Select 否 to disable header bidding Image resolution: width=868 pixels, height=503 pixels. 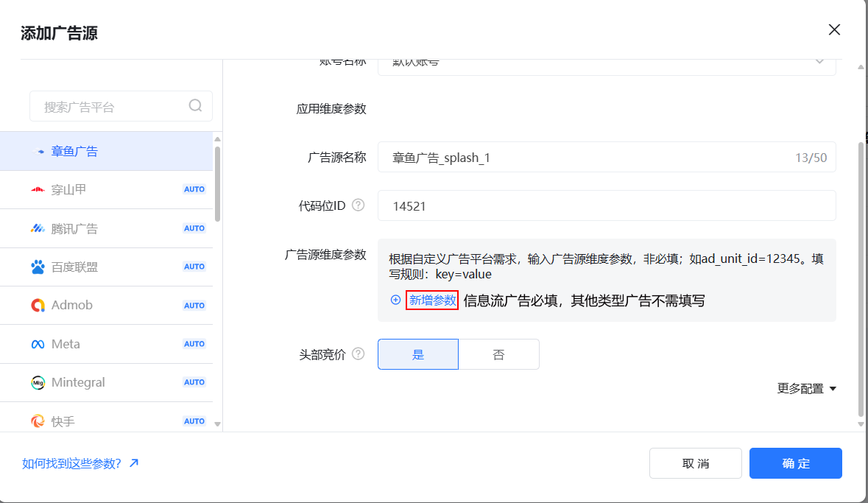(499, 354)
